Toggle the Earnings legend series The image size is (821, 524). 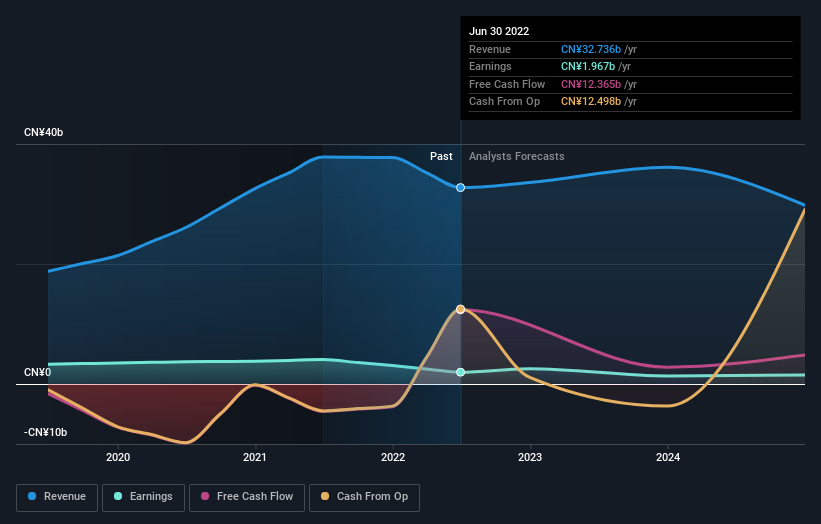pos(143,497)
